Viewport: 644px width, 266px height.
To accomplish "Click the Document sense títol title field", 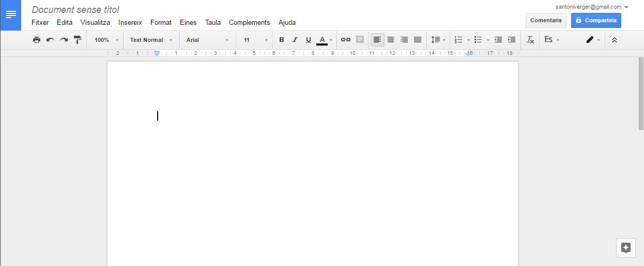I will coord(75,10).
